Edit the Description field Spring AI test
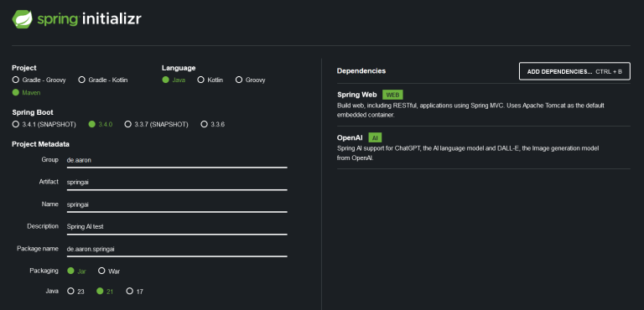This screenshot has height=310, width=644. [177, 227]
